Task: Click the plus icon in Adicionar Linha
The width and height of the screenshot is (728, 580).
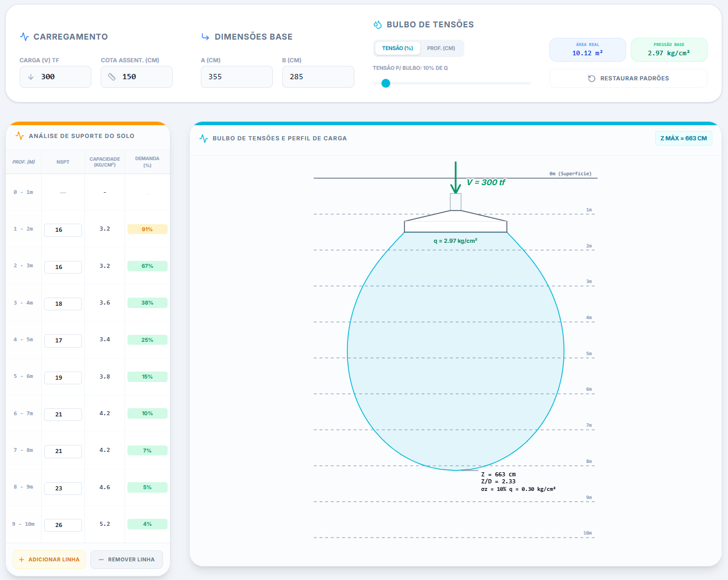Action: coord(22,560)
